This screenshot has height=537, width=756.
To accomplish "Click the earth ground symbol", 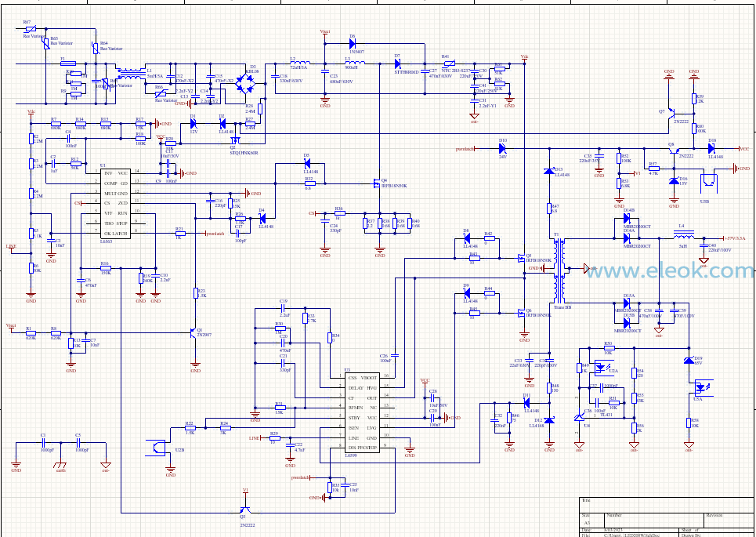I will pyautogui.click(x=61, y=466).
